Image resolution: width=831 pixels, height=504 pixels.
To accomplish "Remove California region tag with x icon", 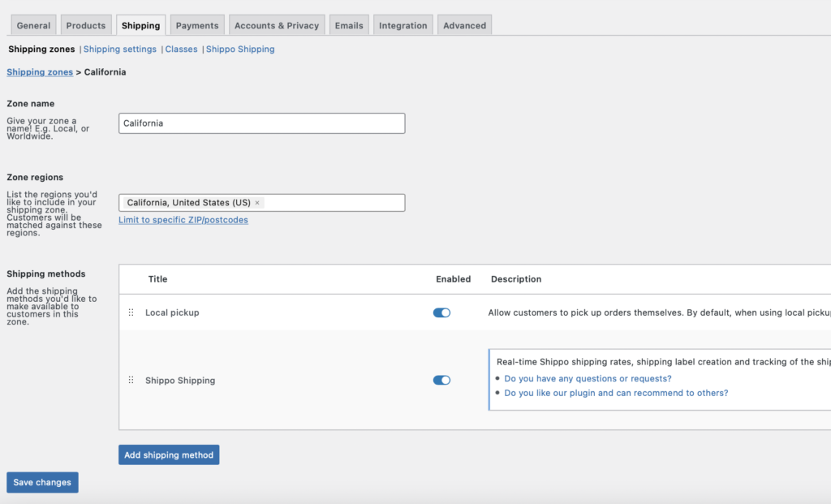I will (x=257, y=203).
